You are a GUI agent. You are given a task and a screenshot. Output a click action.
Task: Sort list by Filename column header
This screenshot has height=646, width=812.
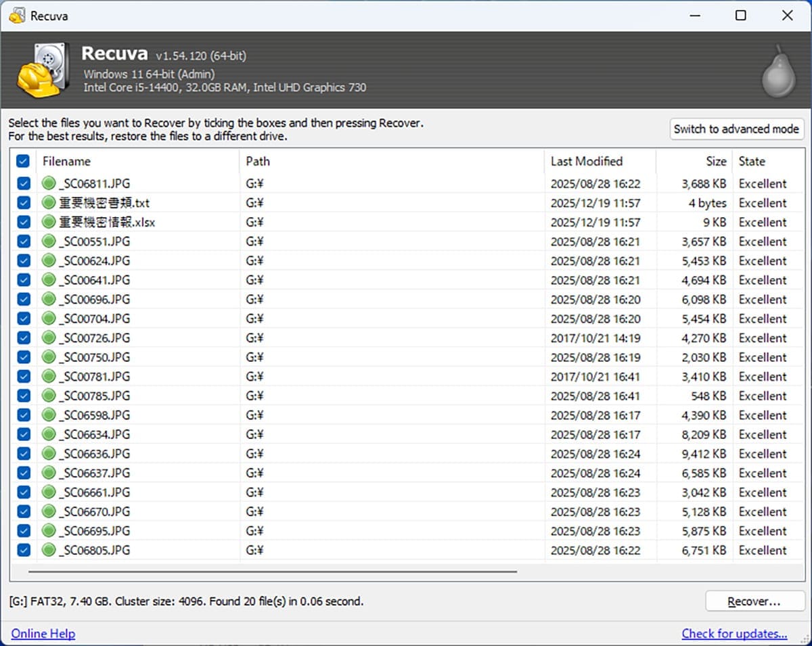66,161
